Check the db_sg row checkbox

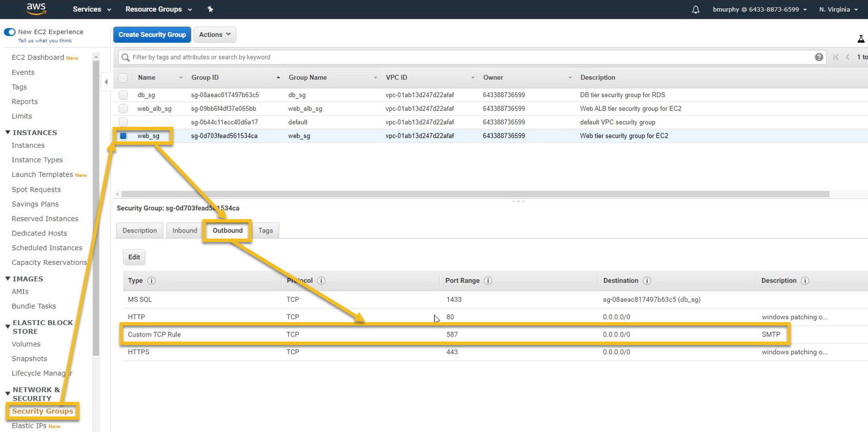(123, 95)
